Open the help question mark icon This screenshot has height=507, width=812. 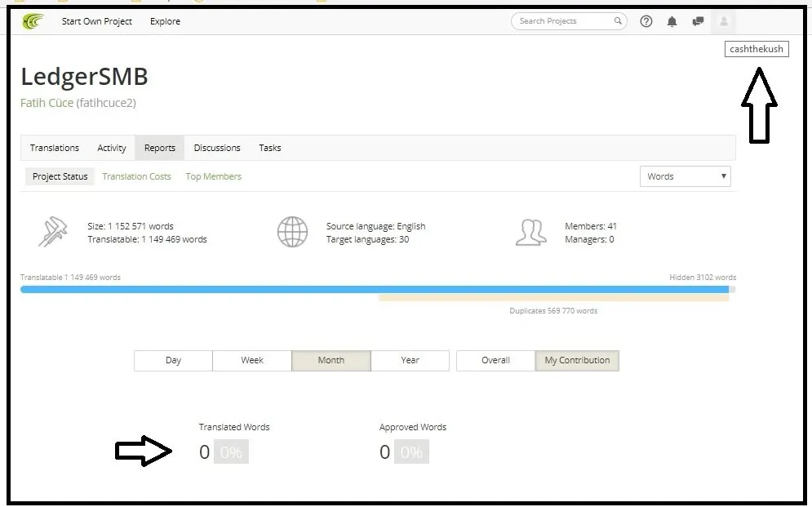click(x=646, y=21)
